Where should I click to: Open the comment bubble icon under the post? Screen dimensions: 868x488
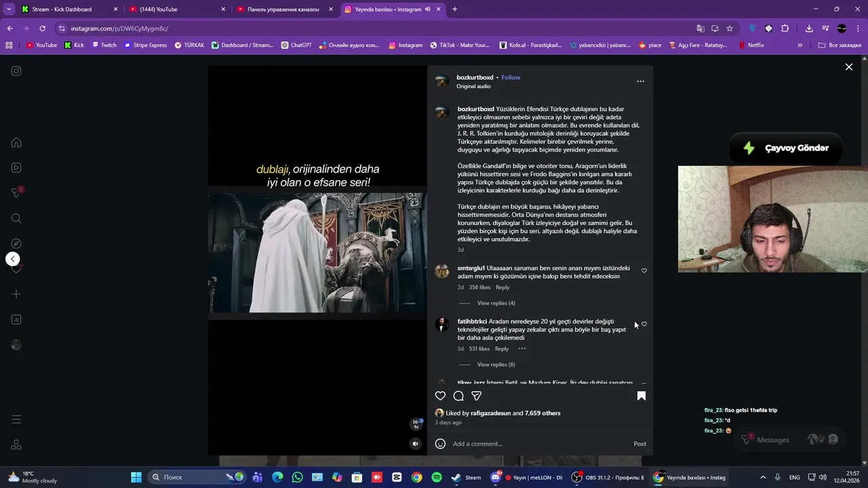pyautogui.click(x=458, y=396)
